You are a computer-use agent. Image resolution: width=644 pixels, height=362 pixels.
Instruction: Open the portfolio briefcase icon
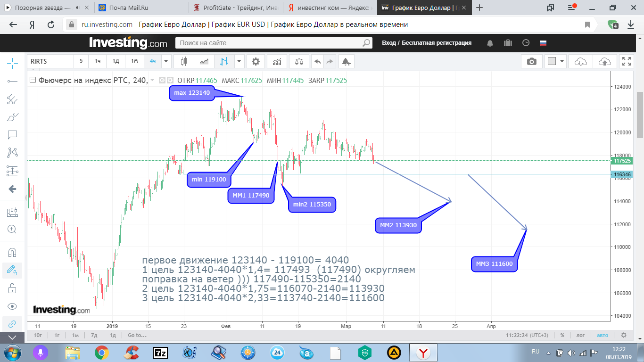pos(508,43)
